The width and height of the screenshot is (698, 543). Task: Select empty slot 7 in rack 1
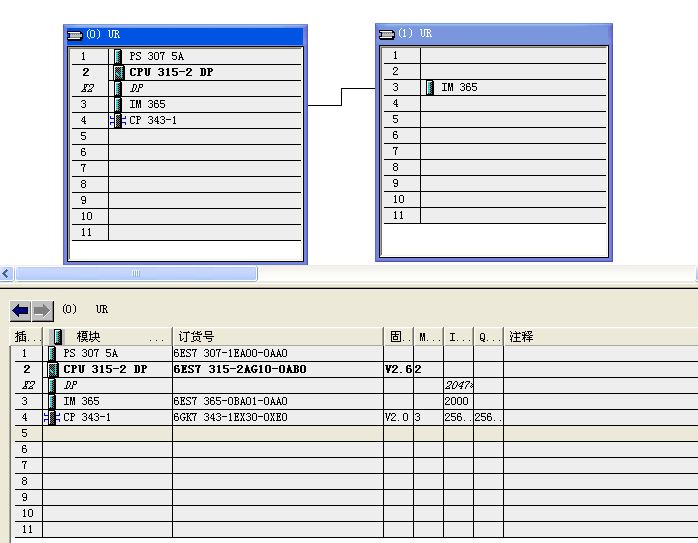(x=495, y=151)
